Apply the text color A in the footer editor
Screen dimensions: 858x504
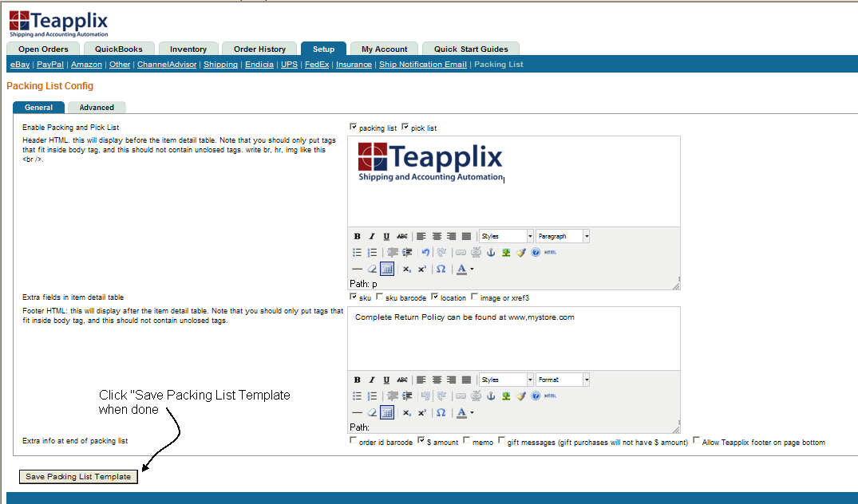click(462, 413)
